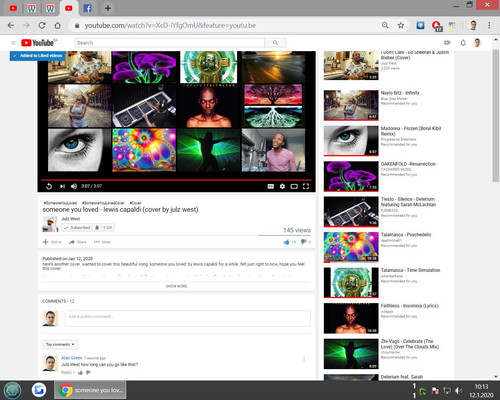Click the YouTube search magnifier button
The width and height of the screenshot is (500, 400).
275,43
